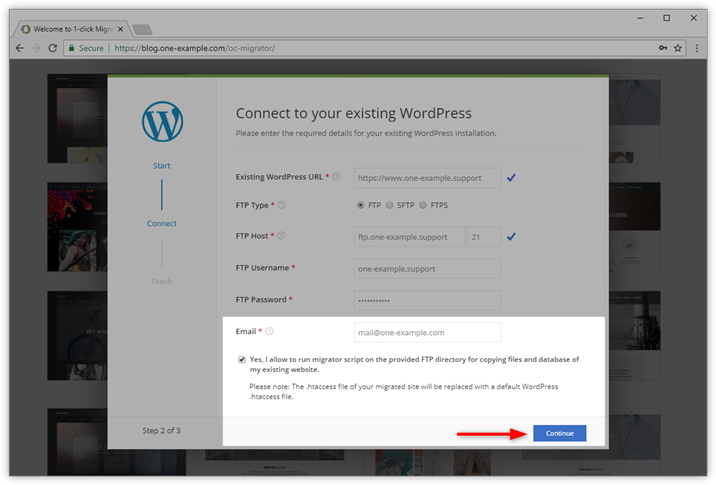Click the Finish step label
The height and width of the screenshot is (485, 716).
(x=162, y=281)
